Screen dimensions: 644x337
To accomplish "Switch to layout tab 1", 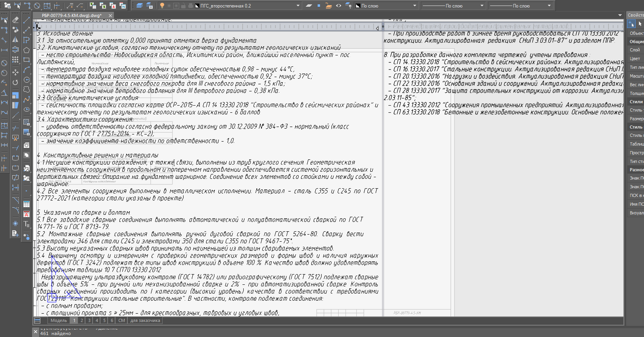I will point(74,320).
